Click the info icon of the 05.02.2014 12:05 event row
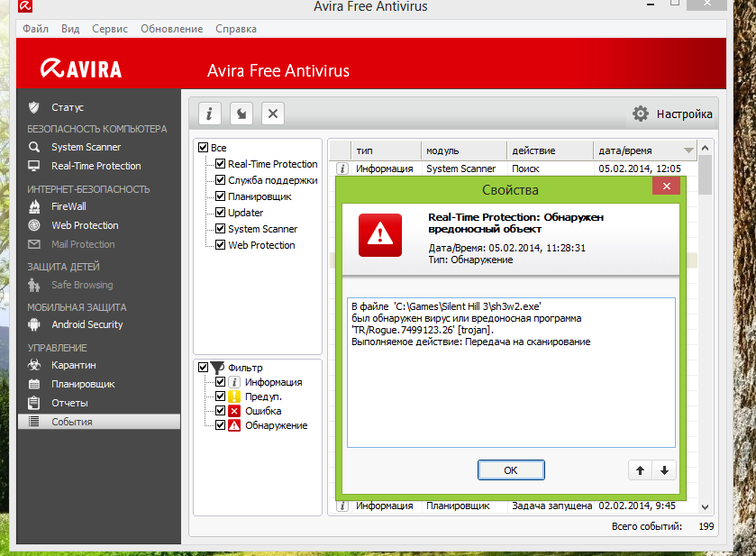Viewport: 756px width, 556px height. point(342,169)
